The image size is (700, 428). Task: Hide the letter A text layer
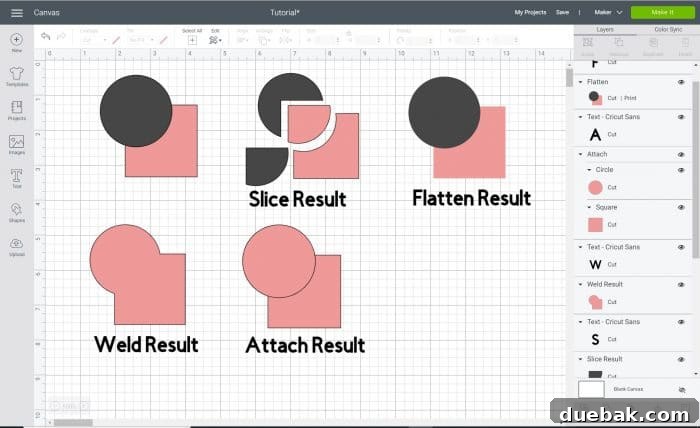pos(681,117)
